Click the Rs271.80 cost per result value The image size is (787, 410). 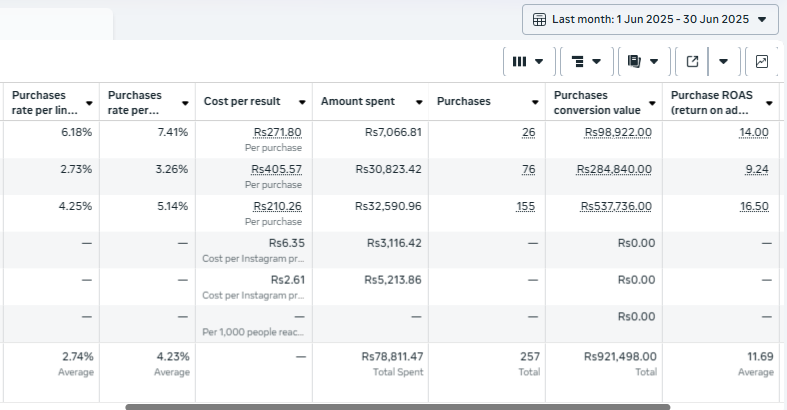[278, 132]
